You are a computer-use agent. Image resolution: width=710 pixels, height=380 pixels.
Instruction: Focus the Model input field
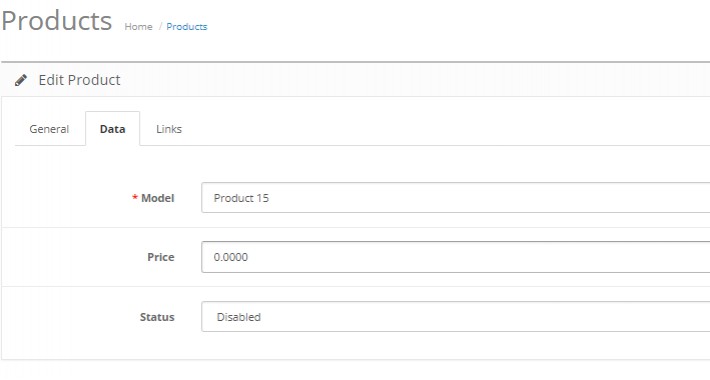coord(456,197)
